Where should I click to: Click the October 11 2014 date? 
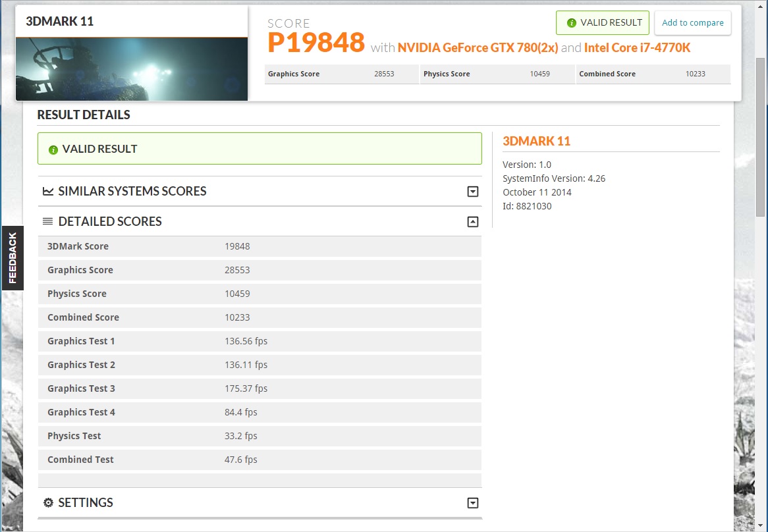pyautogui.click(x=537, y=192)
